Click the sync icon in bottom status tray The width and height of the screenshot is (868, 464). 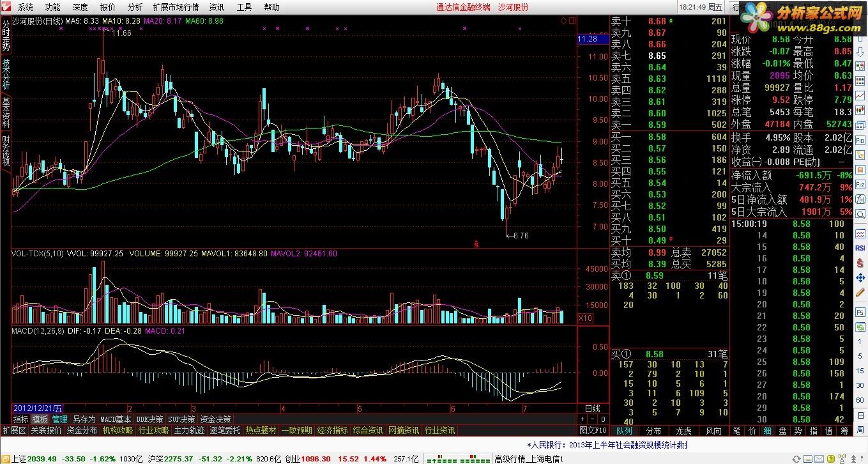pyautogui.click(x=796, y=458)
